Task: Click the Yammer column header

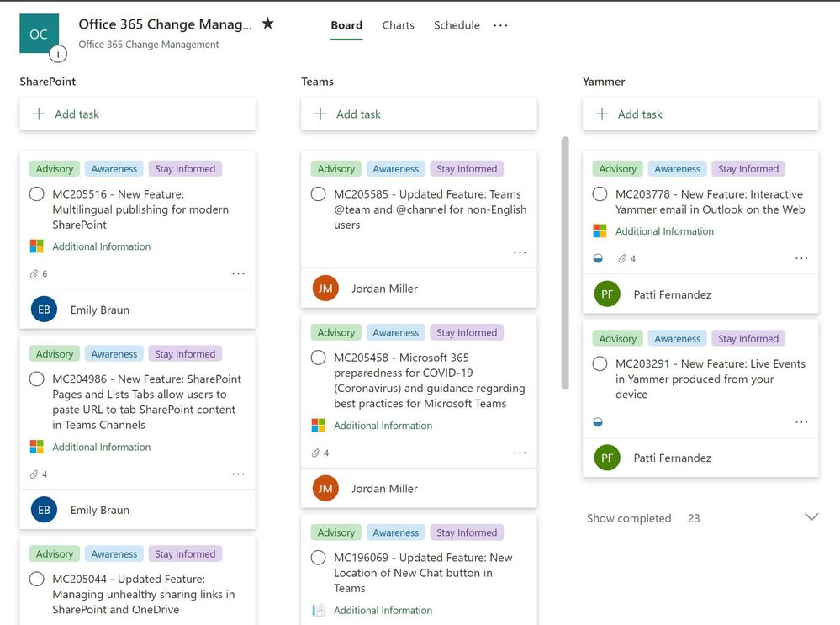Action: coord(604,82)
